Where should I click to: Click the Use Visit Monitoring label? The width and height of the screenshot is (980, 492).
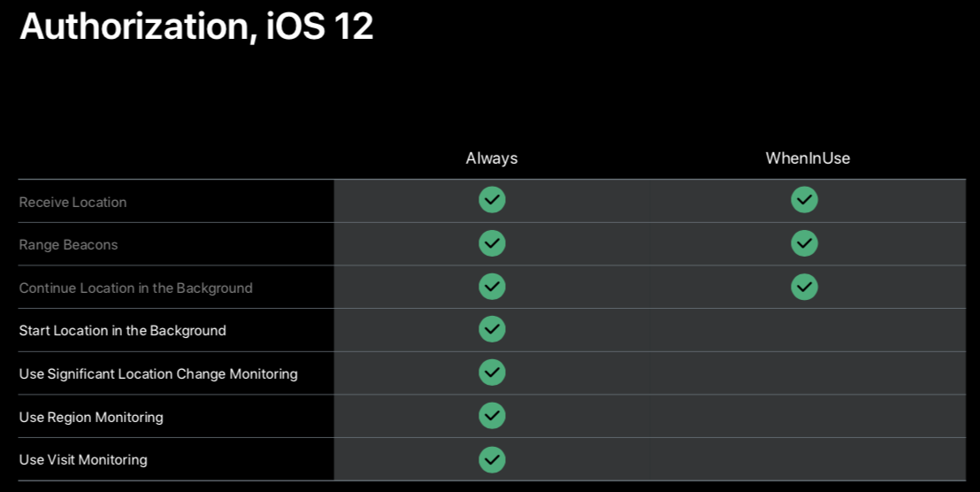click(83, 459)
